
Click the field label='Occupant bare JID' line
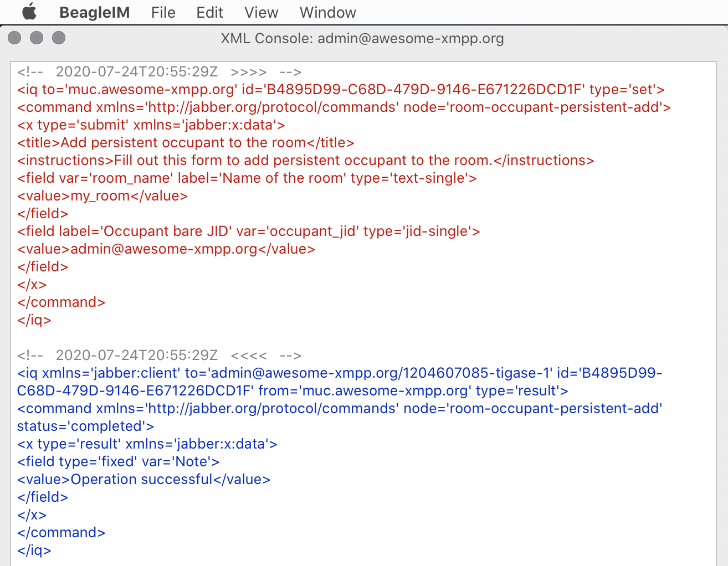click(249, 231)
